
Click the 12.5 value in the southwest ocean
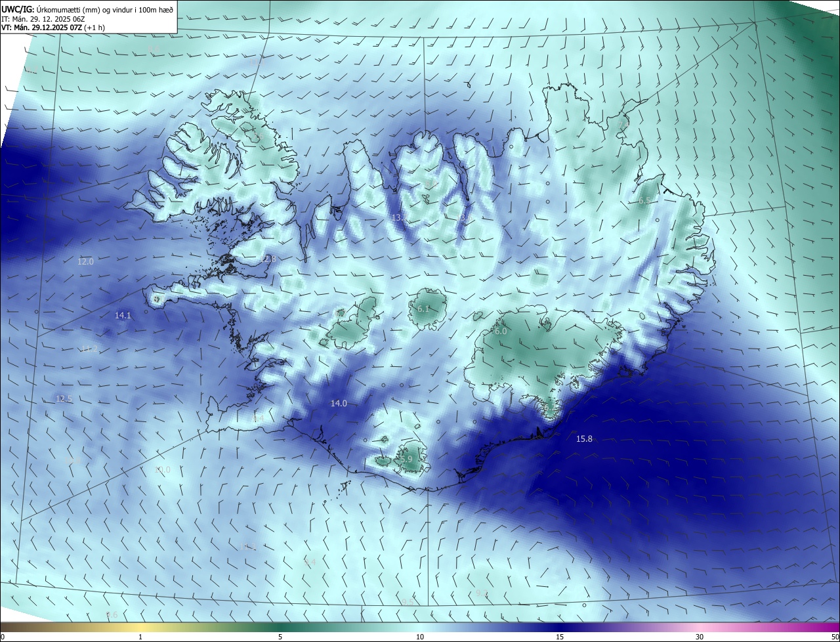pos(64,398)
